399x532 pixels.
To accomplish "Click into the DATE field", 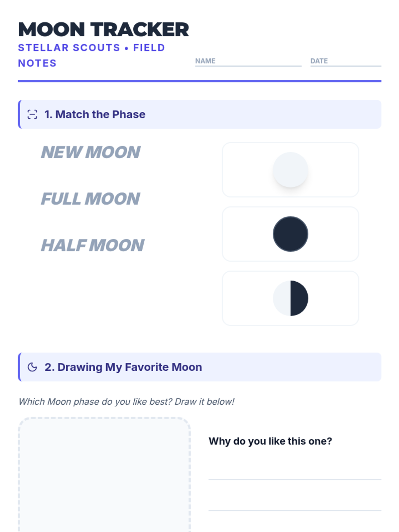I will [346, 61].
